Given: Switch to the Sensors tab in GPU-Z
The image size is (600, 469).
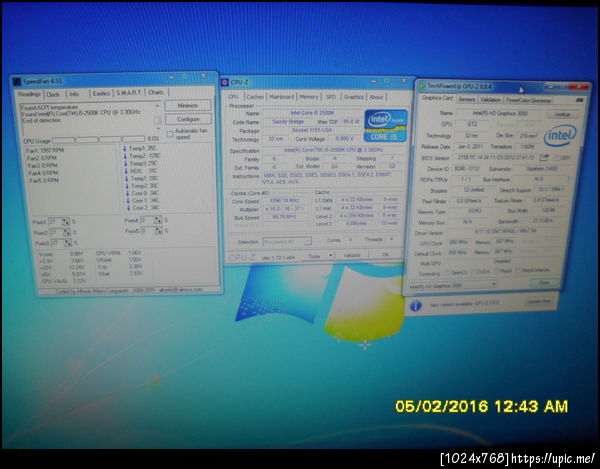Looking at the screenshot, I should (x=466, y=99).
